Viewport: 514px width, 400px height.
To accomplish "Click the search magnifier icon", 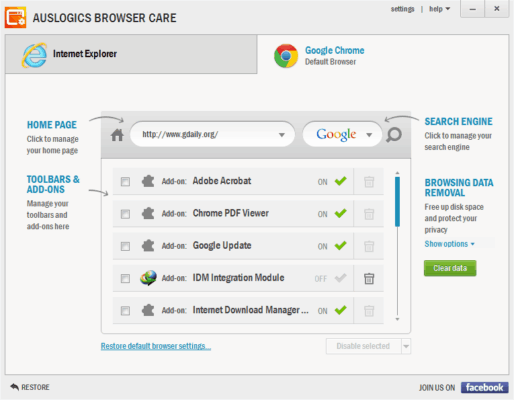I will pyautogui.click(x=394, y=135).
